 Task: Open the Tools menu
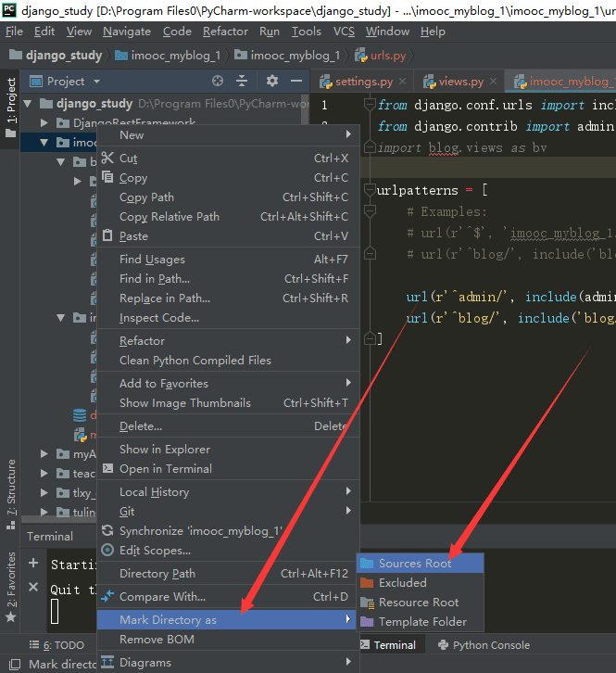[307, 32]
